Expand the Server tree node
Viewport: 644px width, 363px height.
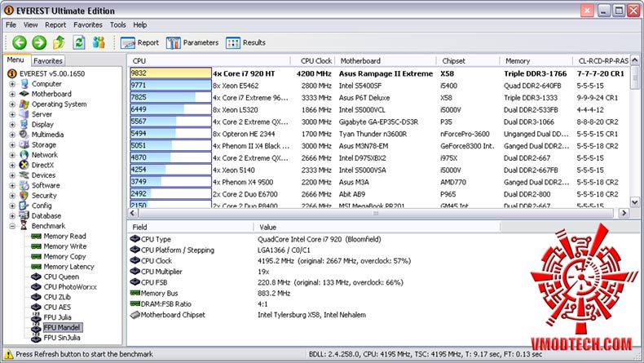point(12,114)
